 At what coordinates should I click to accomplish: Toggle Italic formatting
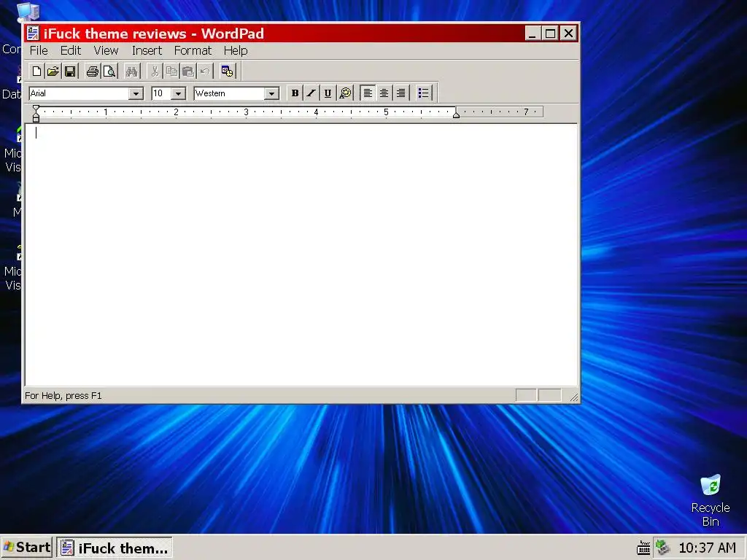[311, 93]
